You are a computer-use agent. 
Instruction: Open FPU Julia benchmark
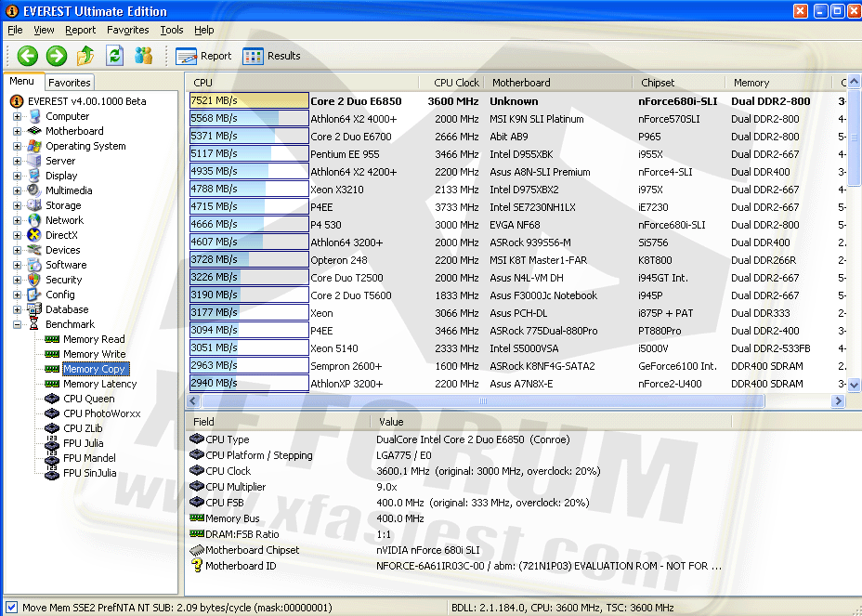coord(83,443)
